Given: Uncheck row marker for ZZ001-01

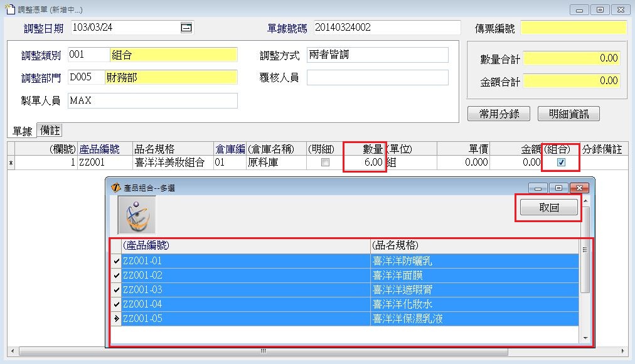Looking at the screenshot, I should (115, 261).
